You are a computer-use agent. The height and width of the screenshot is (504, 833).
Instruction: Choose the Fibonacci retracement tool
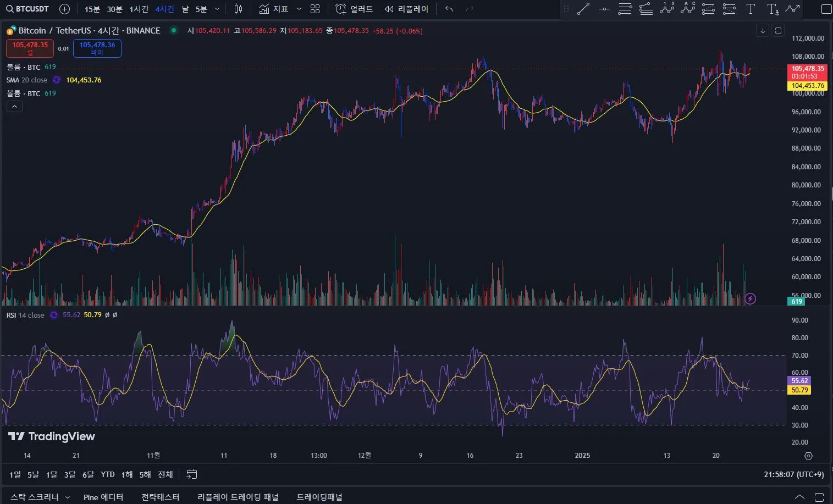click(x=625, y=9)
